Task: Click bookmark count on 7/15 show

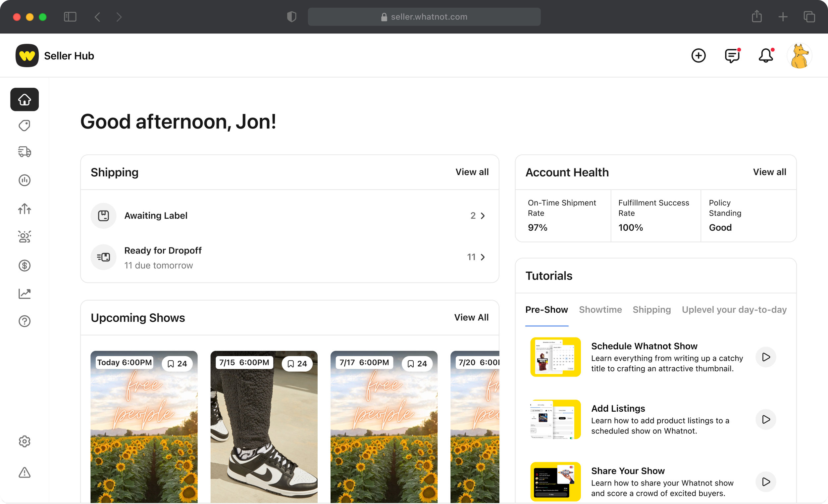Action: 297,364
